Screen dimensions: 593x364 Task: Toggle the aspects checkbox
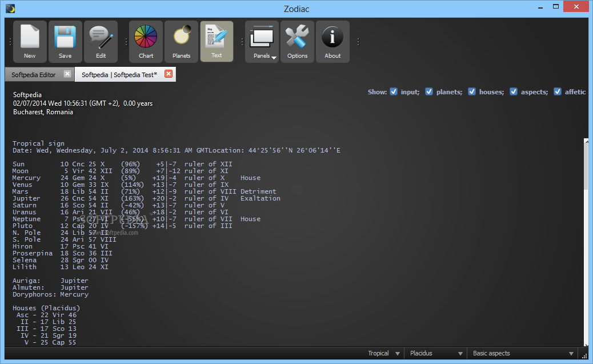click(x=513, y=91)
